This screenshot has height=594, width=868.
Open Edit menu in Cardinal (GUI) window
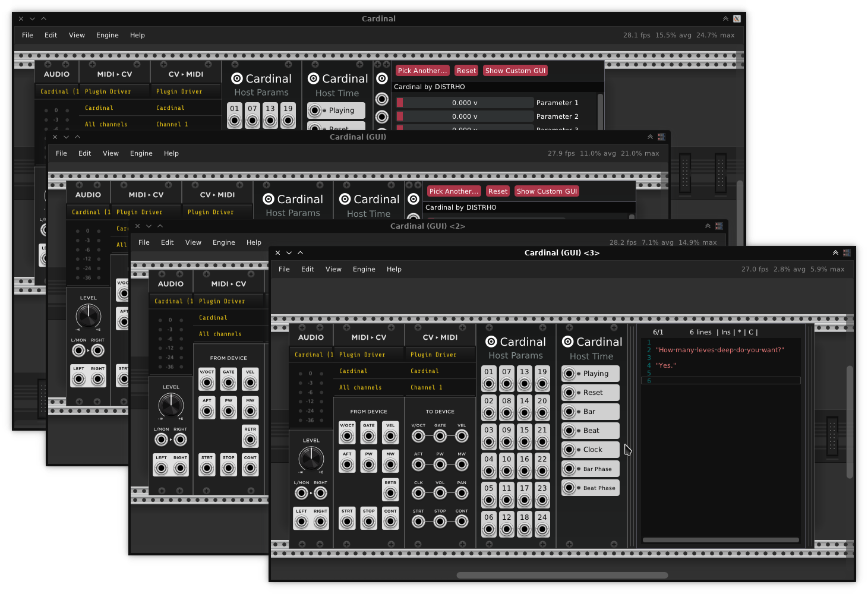pos(84,153)
